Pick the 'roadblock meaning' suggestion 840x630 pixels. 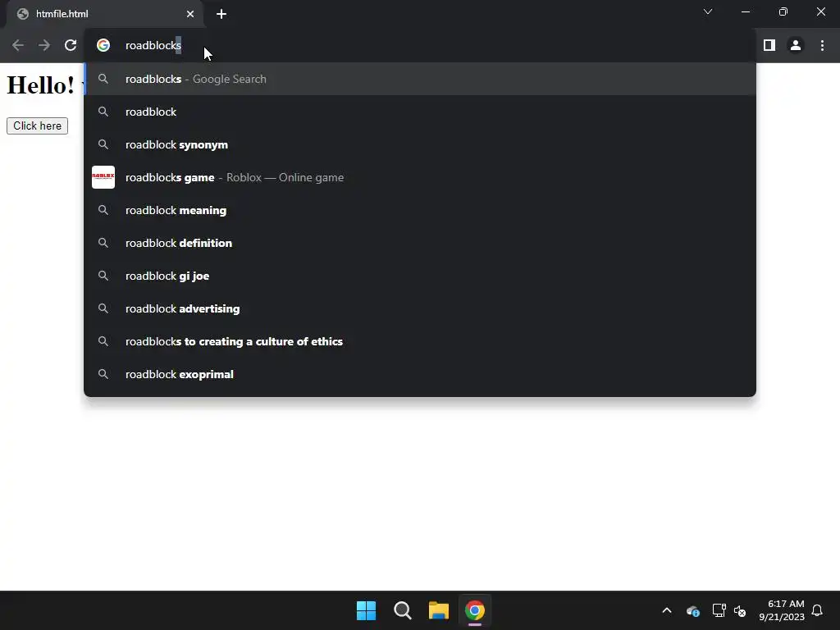[420, 210]
